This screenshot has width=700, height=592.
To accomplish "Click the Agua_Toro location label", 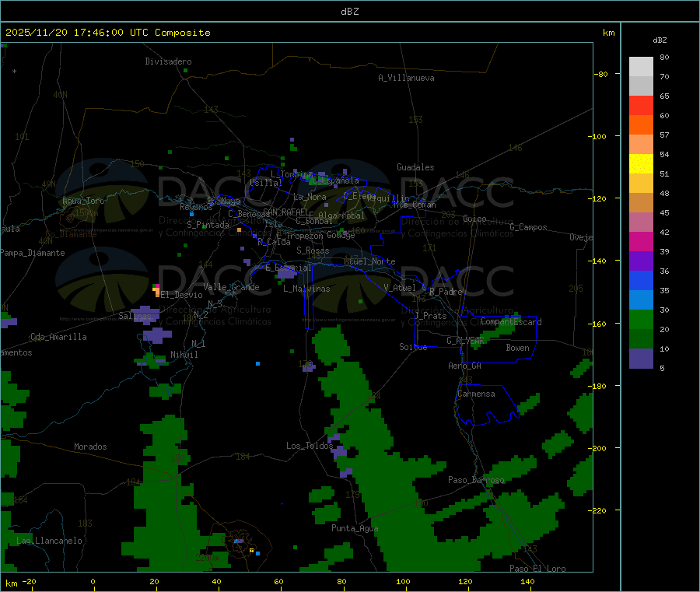I will (x=83, y=201).
